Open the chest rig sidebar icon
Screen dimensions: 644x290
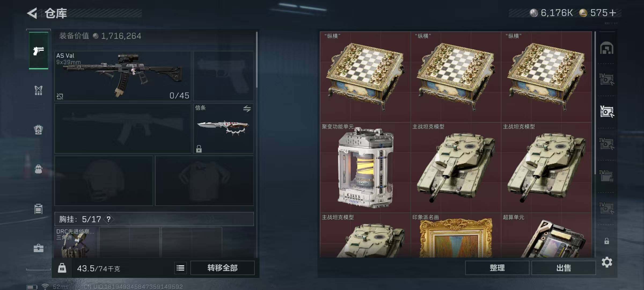(38, 90)
